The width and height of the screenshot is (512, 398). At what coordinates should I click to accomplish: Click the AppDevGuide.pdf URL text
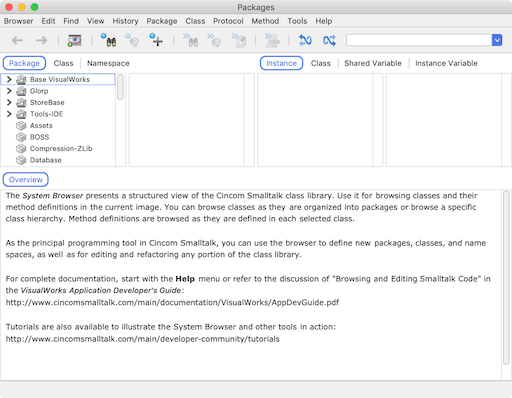pos(172,303)
